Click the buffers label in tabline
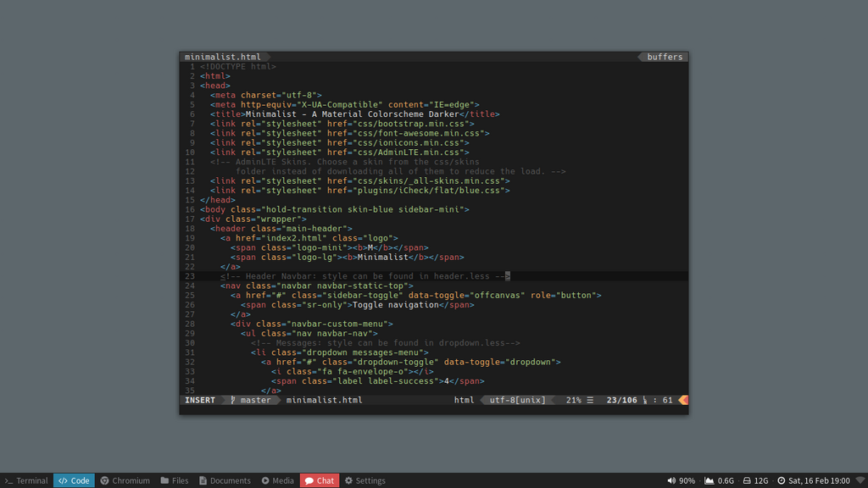 (x=665, y=57)
